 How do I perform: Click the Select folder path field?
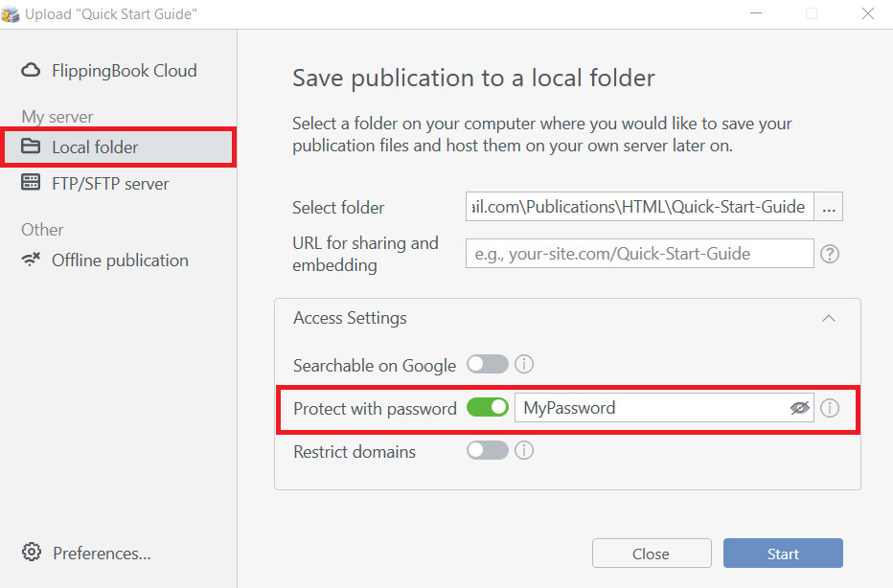pyautogui.click(x=639, y=207)
